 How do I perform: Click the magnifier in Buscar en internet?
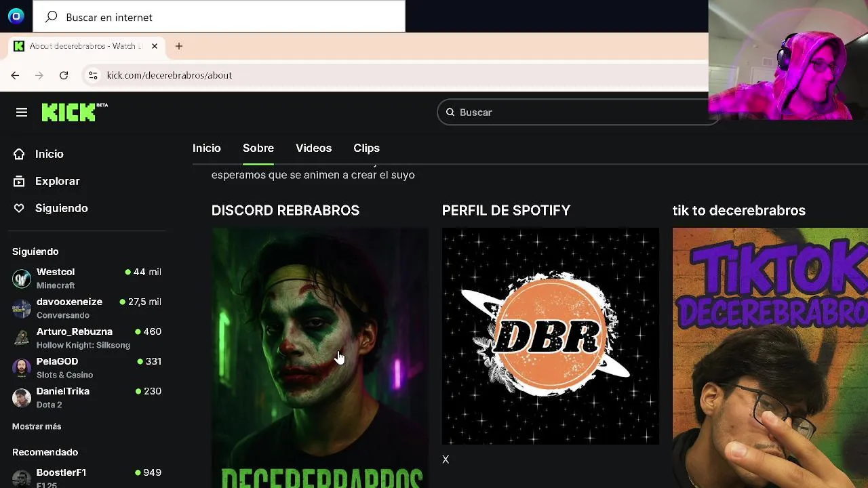coord(52,17)
